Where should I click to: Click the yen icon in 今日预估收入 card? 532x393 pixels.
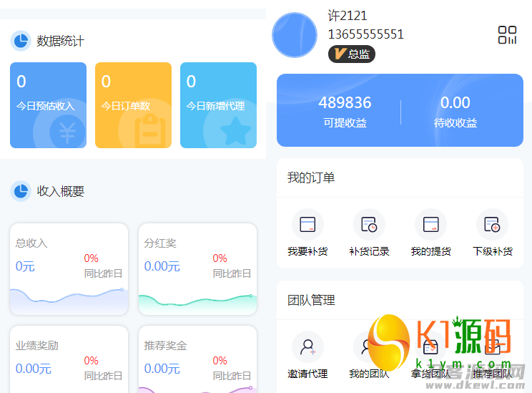point(67,132)
